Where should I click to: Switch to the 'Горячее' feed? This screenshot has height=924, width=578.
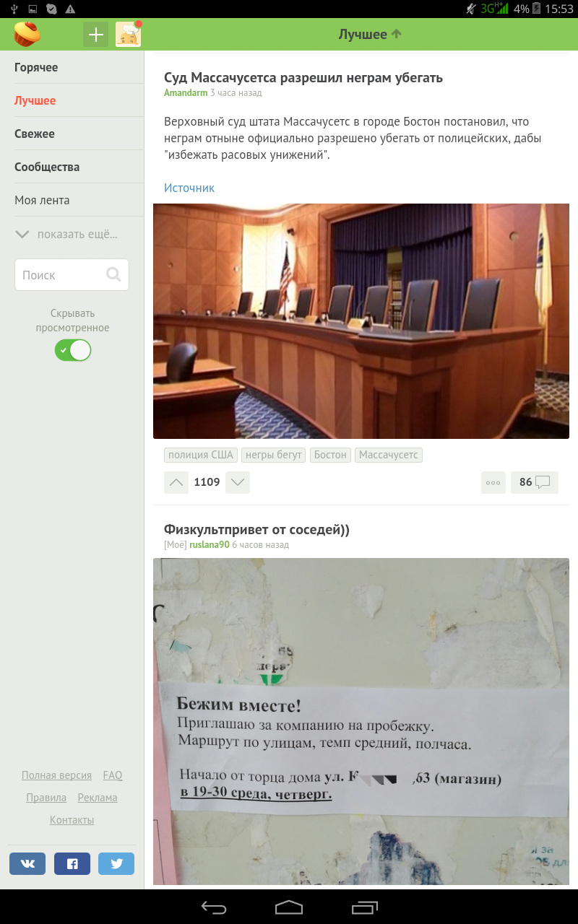pos(36,67)
